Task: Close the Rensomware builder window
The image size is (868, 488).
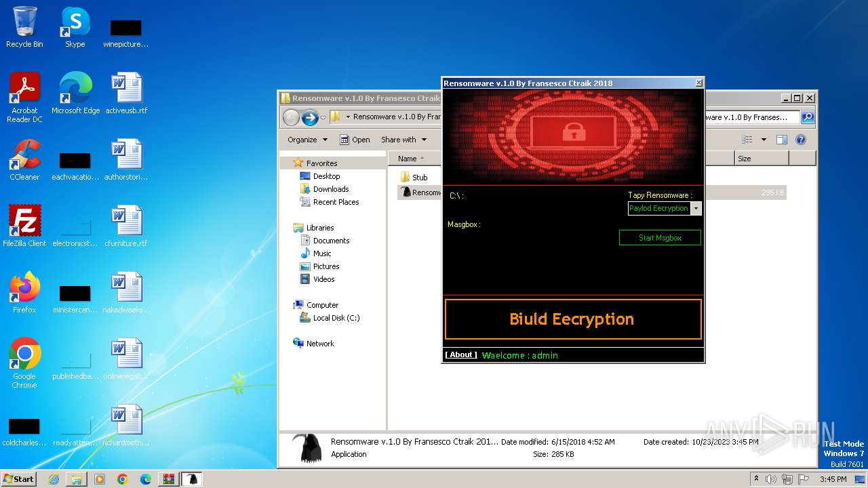Action: tap(699, 83)
